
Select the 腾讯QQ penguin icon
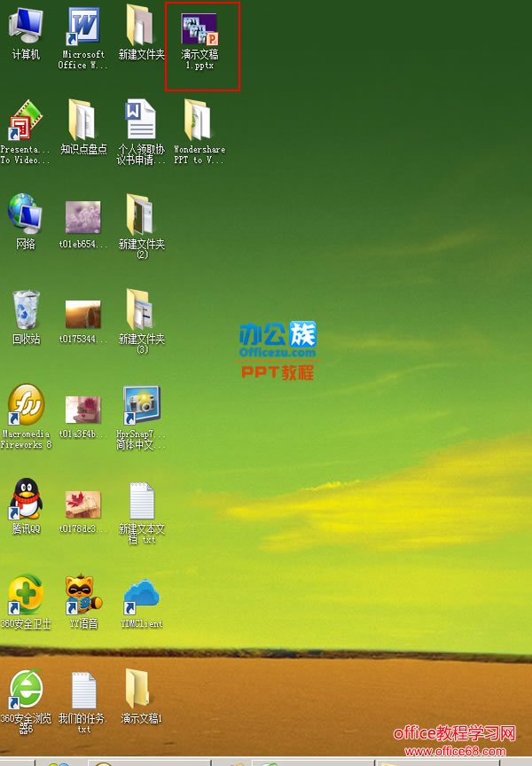26,501
